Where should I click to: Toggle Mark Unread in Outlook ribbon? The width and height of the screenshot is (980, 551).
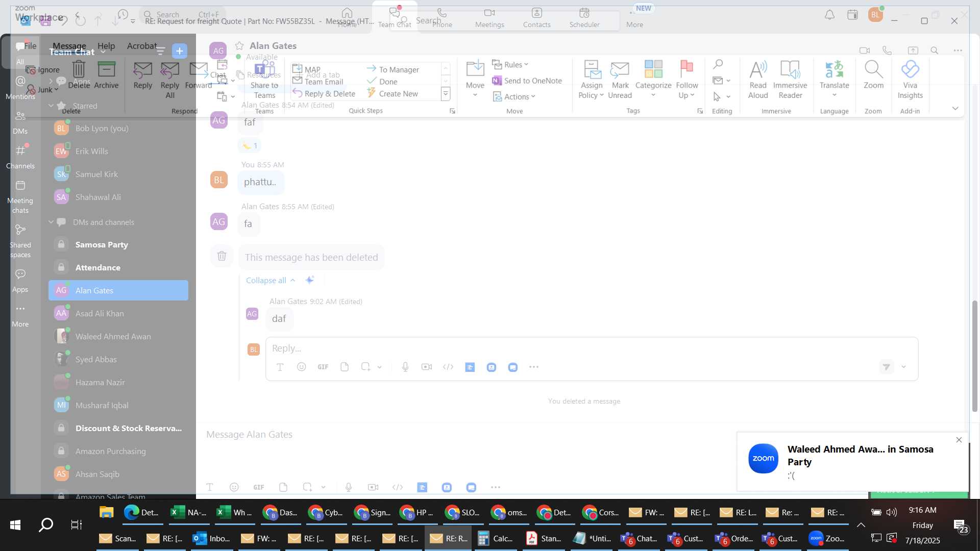point(620,80)
